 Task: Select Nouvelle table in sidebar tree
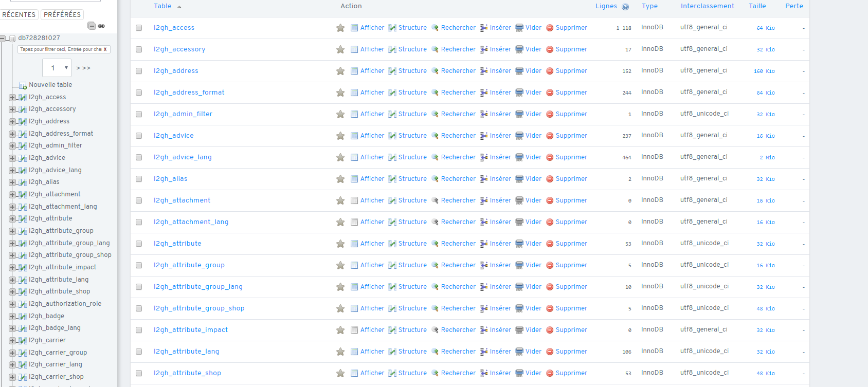click(50, 85)
